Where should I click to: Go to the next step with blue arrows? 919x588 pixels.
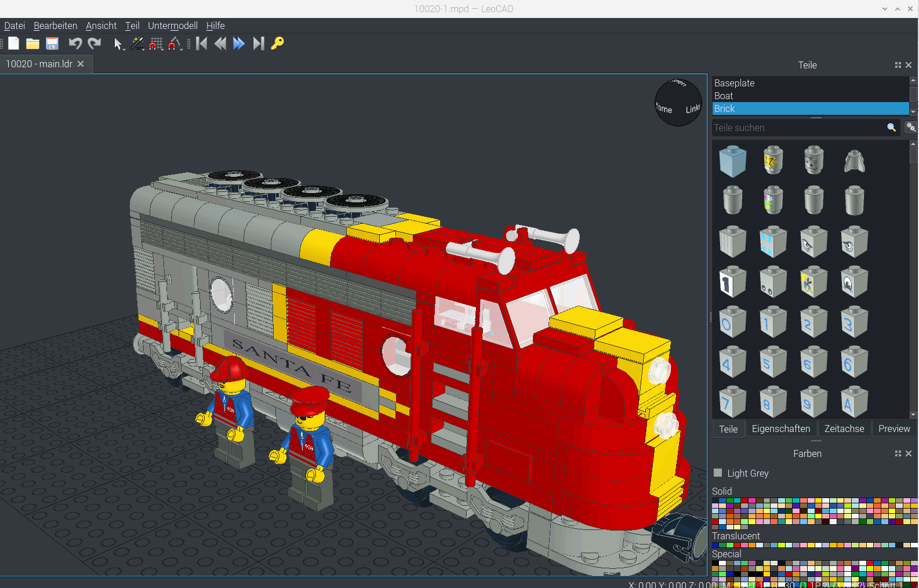[238, 43]
